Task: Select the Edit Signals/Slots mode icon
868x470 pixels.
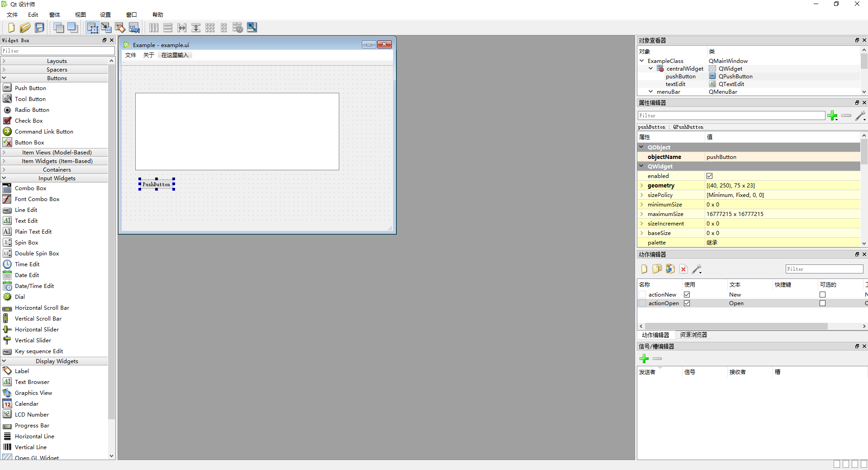Action: click(x=106, y=28)
